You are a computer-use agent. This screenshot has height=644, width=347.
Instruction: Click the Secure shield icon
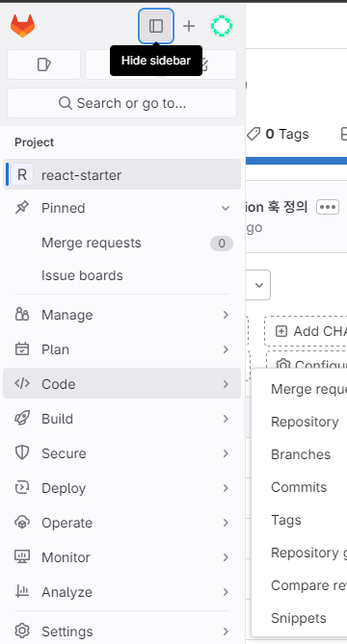(22, 453)
